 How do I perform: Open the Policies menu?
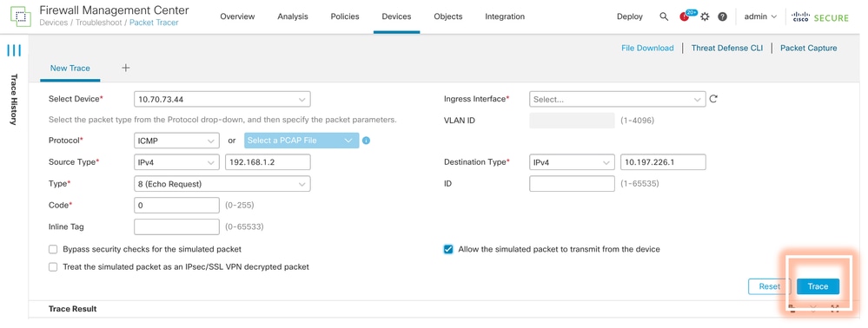point(345,16)
